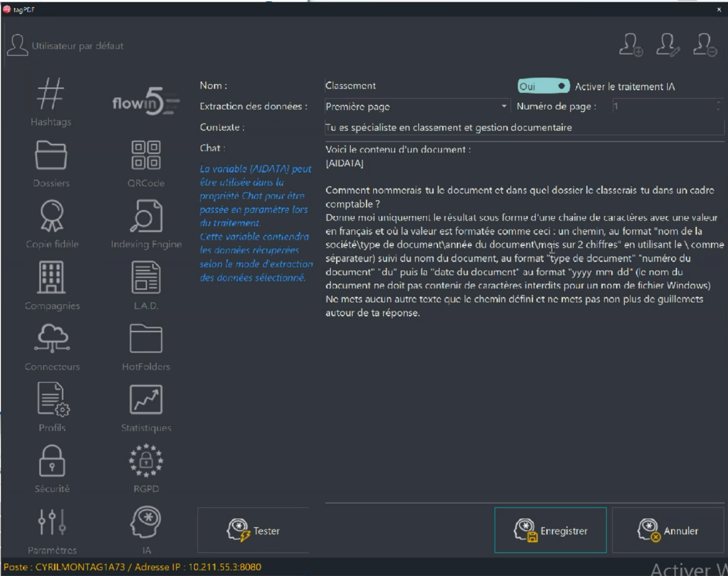Open the L.A.D. section
The width and height of the screenshot is (728, 576).
(146, 286)
